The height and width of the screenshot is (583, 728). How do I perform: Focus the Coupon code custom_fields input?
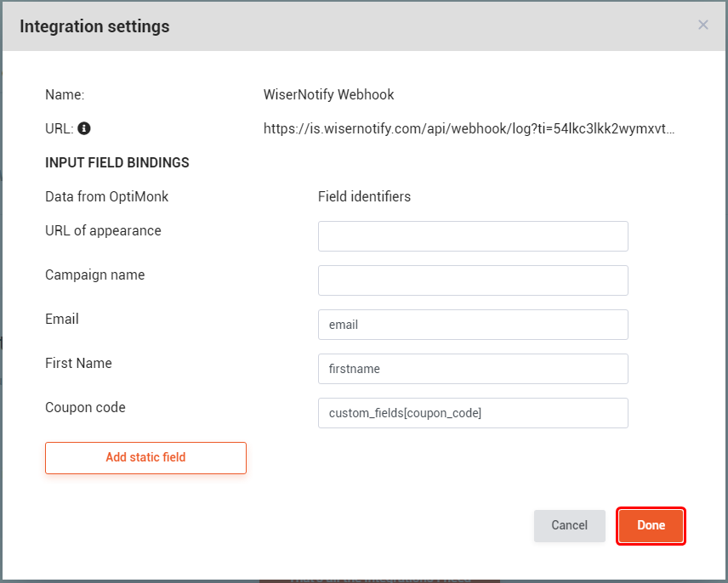pyautogui.click(x=473, y=413)
